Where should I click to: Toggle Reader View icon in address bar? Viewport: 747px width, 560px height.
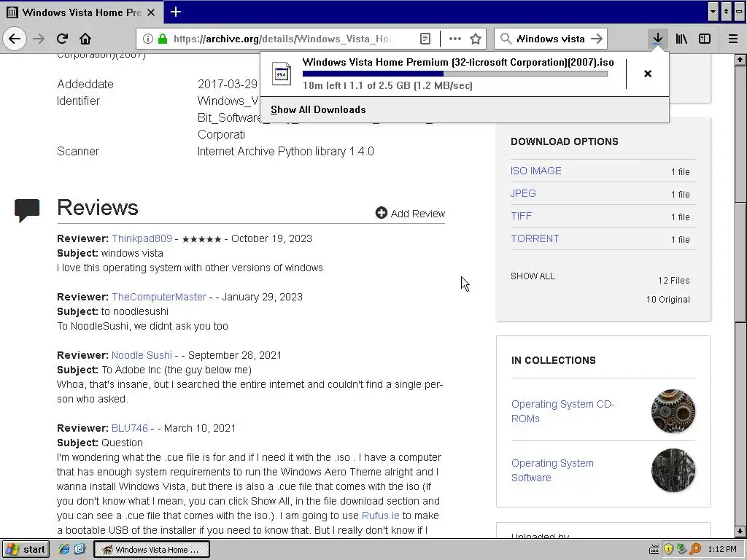pos(425,39)
